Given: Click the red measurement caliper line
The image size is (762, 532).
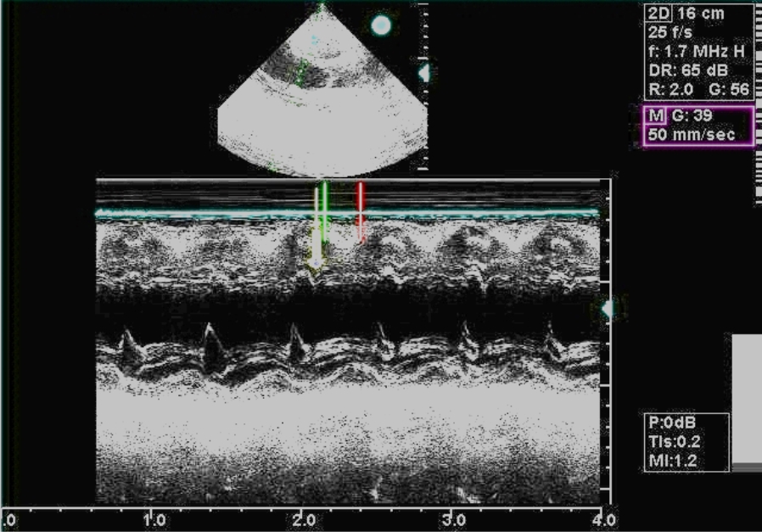Looking at the screenshot, I should tap(360, 212).
